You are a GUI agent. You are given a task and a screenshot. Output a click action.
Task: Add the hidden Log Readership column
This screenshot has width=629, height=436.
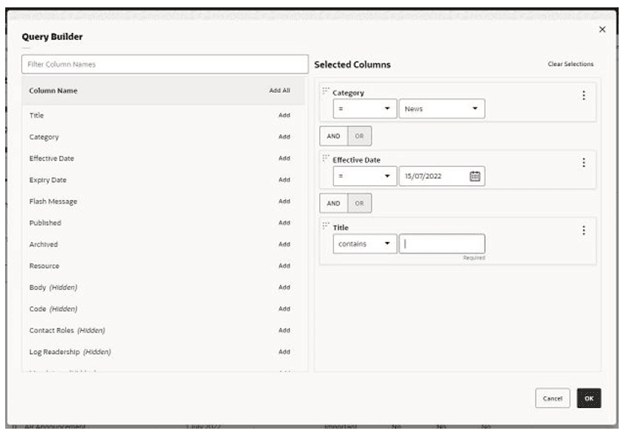(x=284, y=352)
